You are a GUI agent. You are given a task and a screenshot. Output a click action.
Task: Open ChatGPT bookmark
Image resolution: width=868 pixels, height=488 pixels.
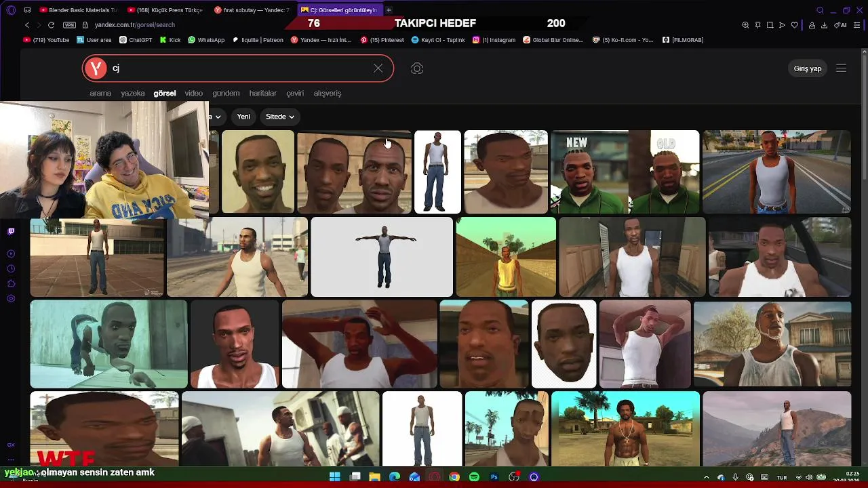pos(136,40)
